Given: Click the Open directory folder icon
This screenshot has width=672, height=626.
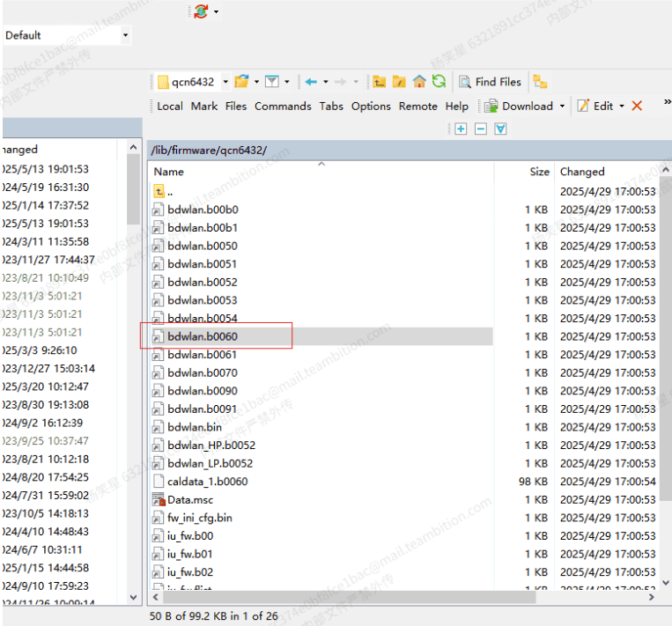Looking at the screenshot, I should (x=241, y=81).
